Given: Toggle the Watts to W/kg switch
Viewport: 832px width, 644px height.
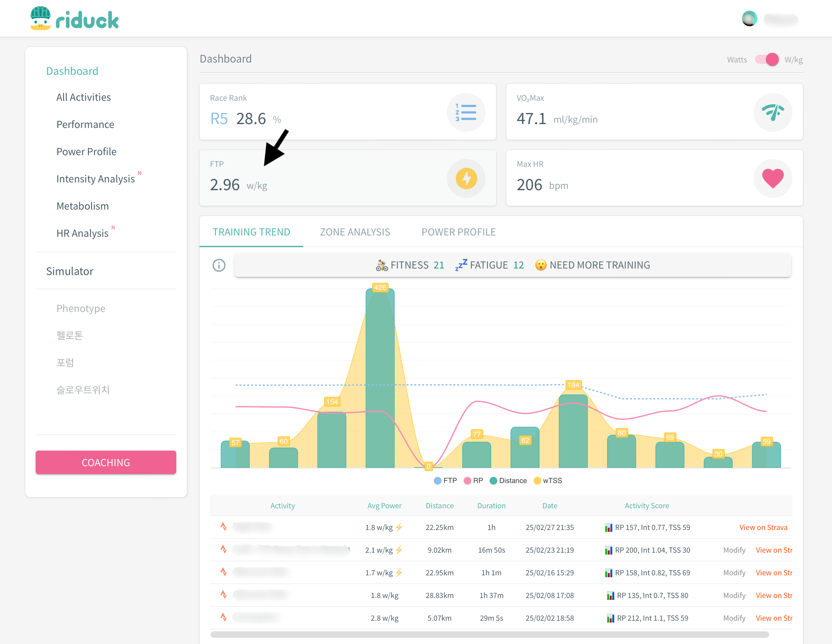Looking at the screenshot, I should pos(767,59).
